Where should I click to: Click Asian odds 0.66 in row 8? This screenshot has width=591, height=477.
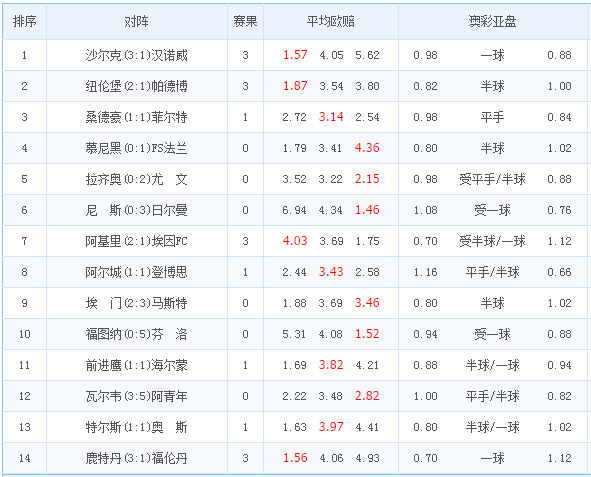[559, 272]
